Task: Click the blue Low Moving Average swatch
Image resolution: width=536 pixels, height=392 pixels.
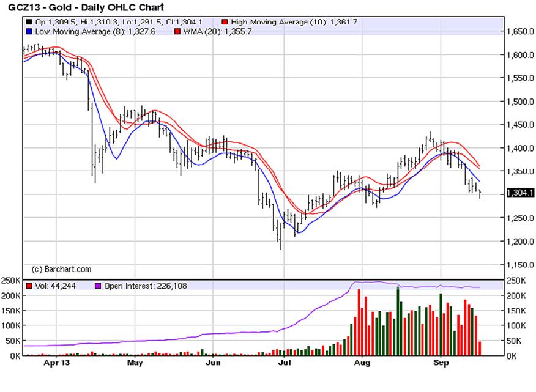Action: pos(29,31)
